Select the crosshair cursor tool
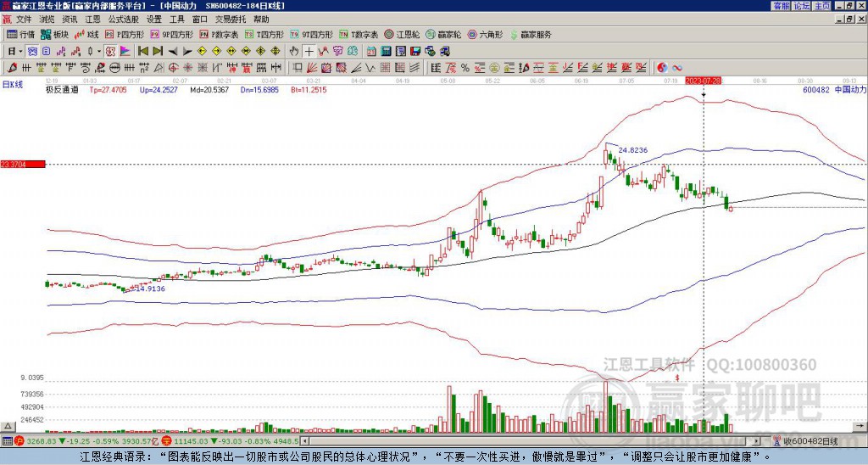Viewport: 868px width, 465px height. click(x=309, y=51)
